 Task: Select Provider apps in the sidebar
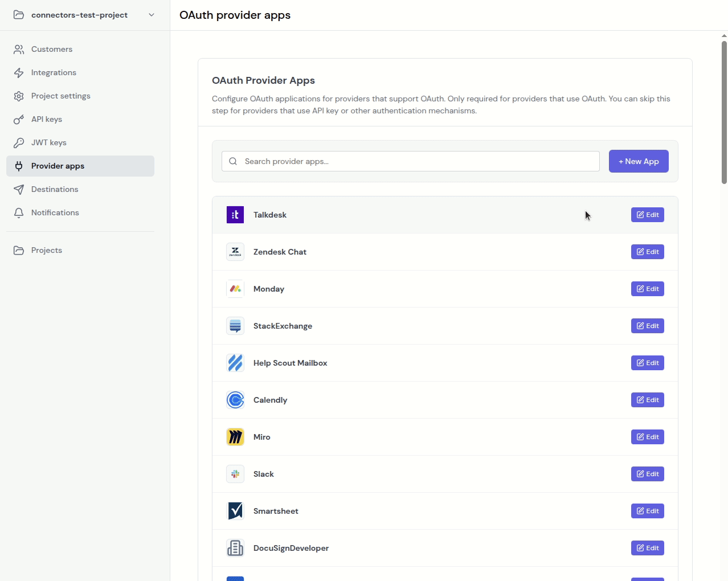tap(80, 166)
